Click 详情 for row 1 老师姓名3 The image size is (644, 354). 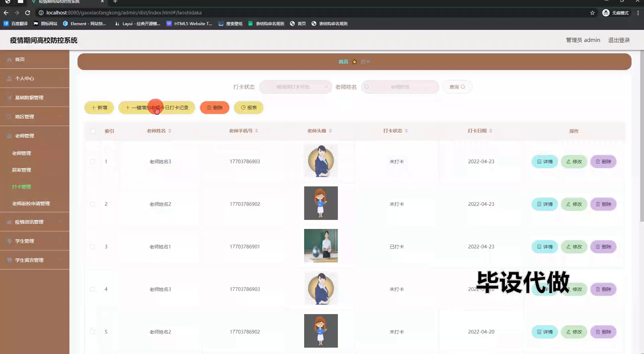(545, 162)
